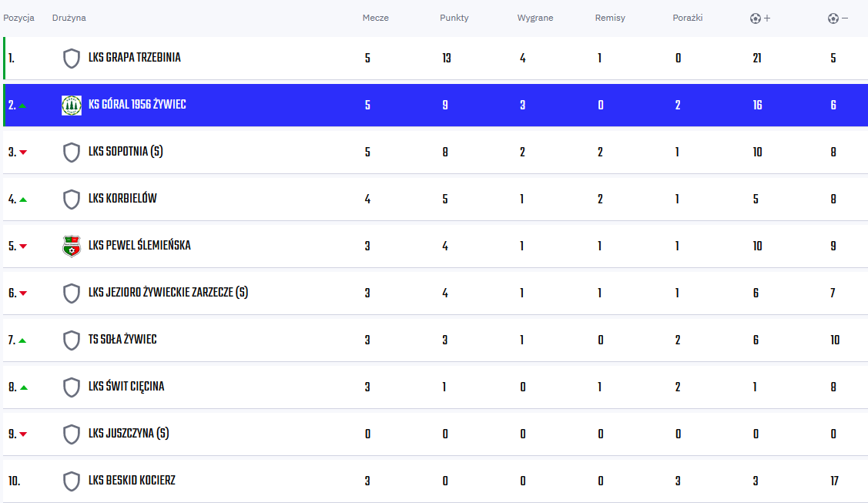Click the TS Soła Żywiec shield crest
This screenshot has width=868, height=503.
click(72, 340)
